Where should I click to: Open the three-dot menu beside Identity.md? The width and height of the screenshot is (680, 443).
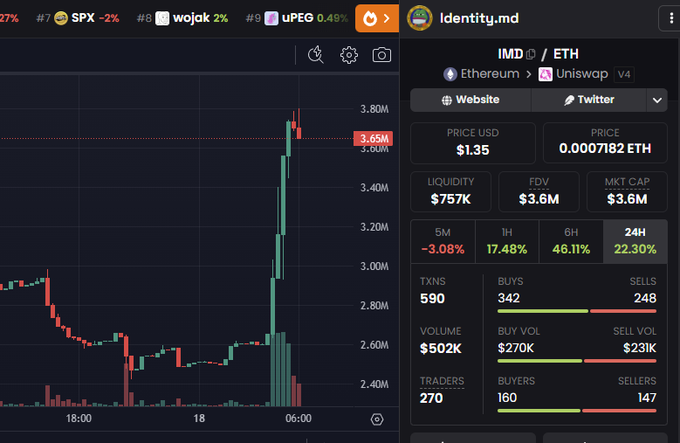(x=671, y=18)
